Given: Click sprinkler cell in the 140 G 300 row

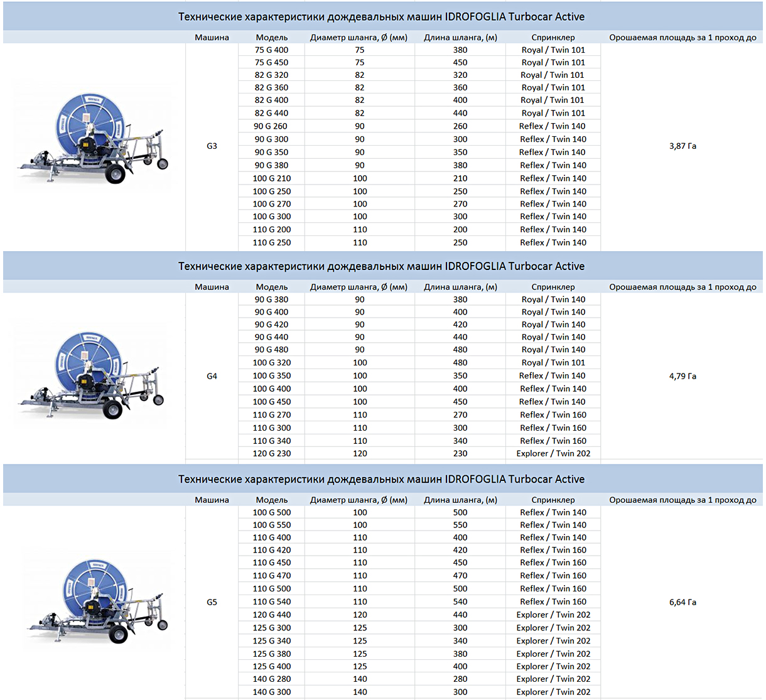Looking at the screenshot, I should click(553, 692).
